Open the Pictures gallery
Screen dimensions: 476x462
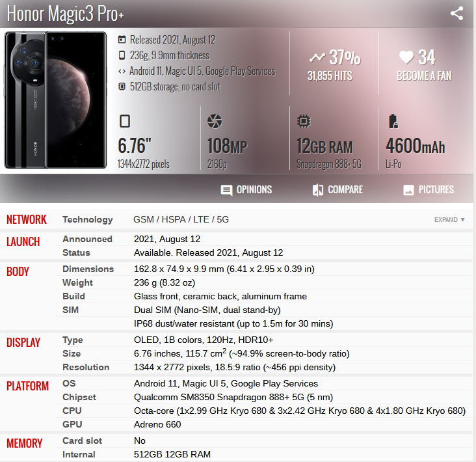coord(428,190)
